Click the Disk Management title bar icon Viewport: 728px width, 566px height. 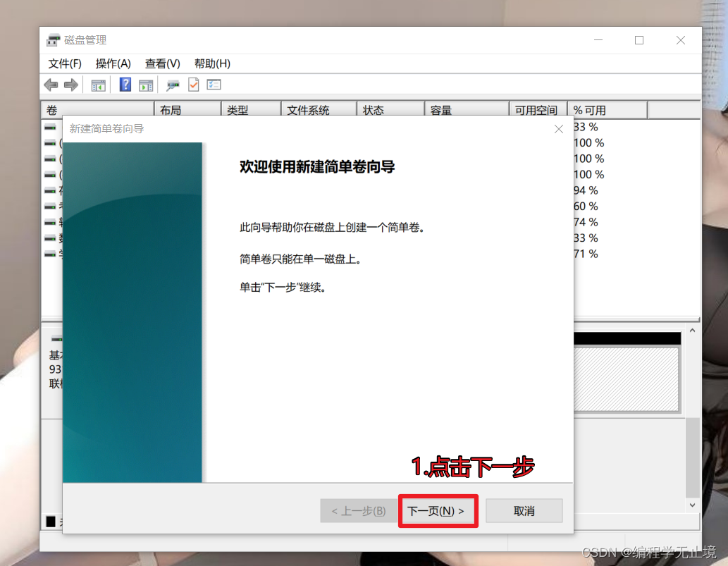[54, 40]
